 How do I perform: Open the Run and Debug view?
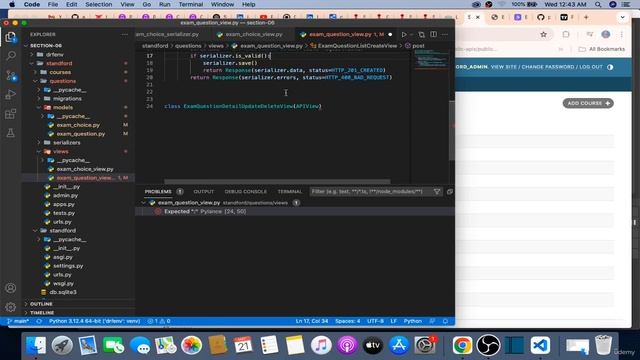click(11, 94)
